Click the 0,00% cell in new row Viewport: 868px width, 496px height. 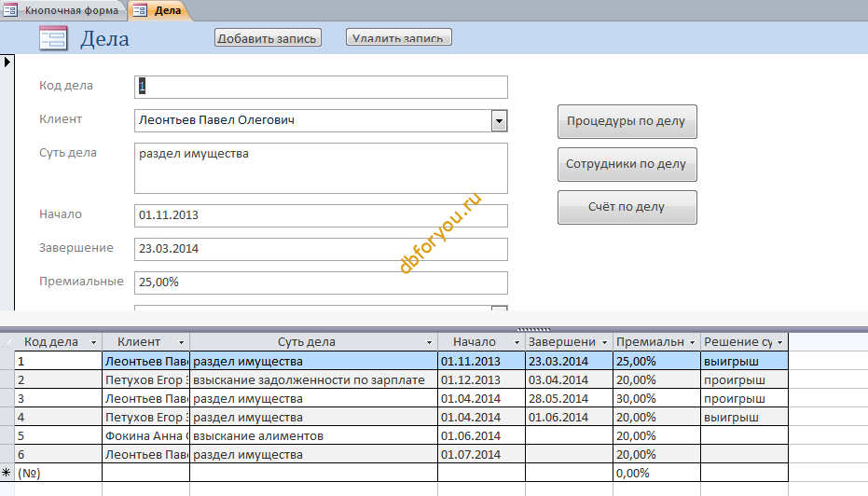[x=656, y=473]
